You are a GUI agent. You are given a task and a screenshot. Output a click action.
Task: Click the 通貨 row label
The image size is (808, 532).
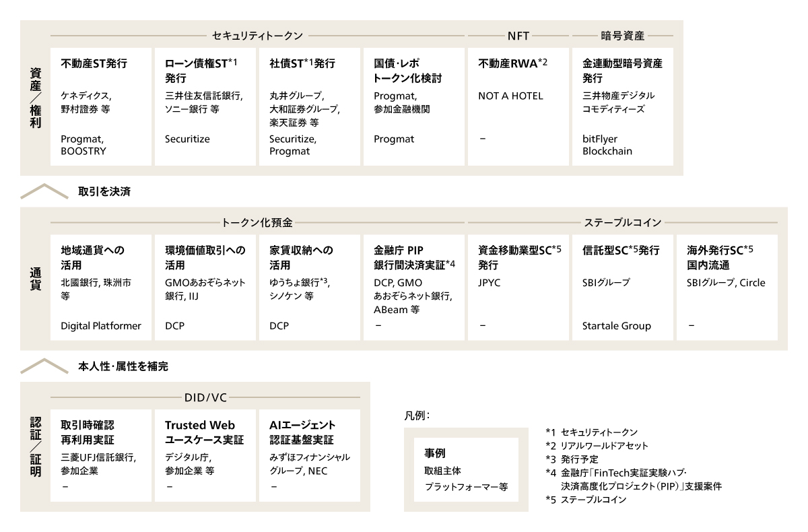coord(36,279)
